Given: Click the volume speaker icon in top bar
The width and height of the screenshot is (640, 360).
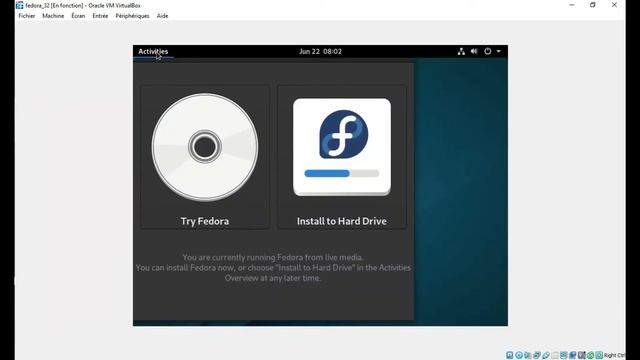Looking at the screenshot, I should [474, 51].
